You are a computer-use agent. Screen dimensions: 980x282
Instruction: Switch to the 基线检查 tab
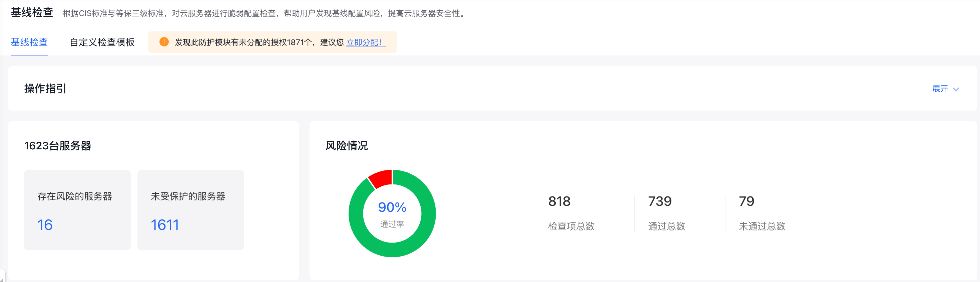point(29,42)
